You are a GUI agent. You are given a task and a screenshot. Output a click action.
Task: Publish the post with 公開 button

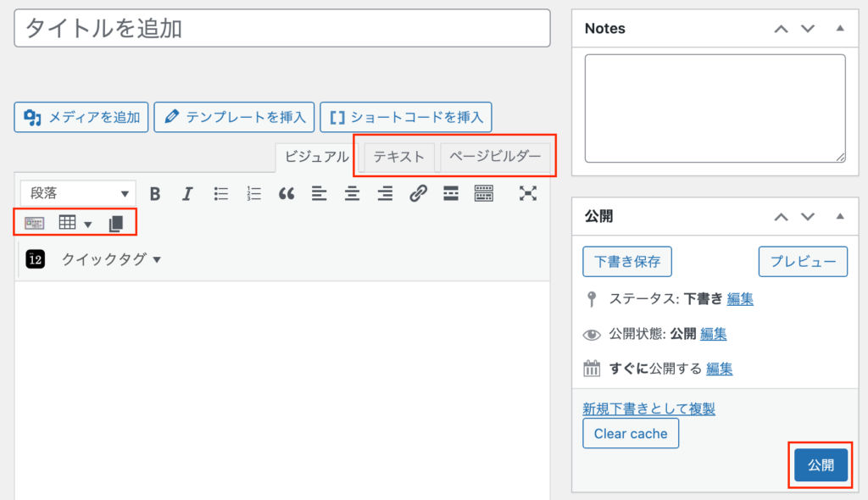click(821, 465)
